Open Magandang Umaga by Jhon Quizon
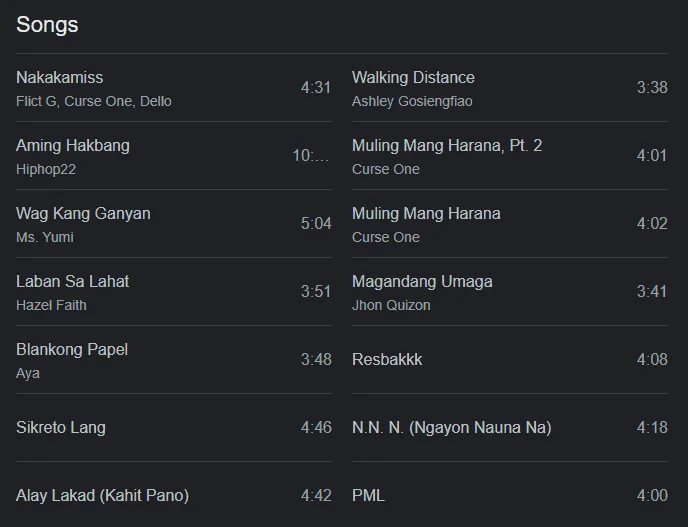688x527 pixels. (510, 292)
